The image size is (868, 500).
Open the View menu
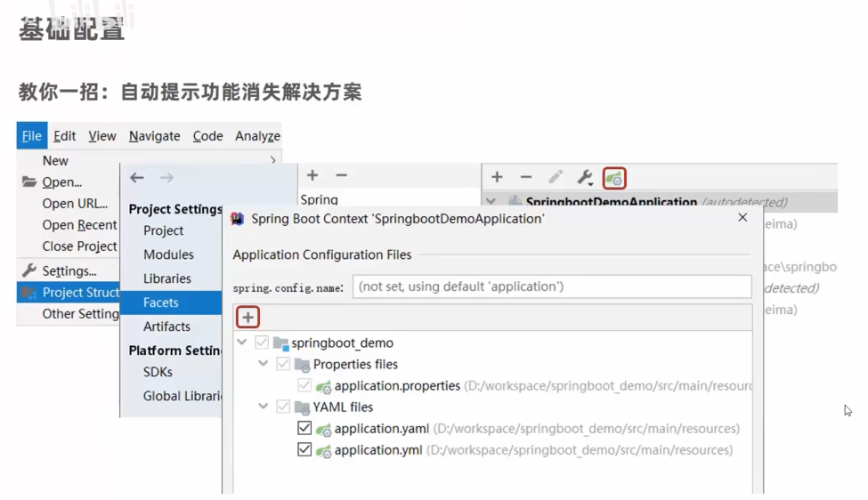(101, 135)
